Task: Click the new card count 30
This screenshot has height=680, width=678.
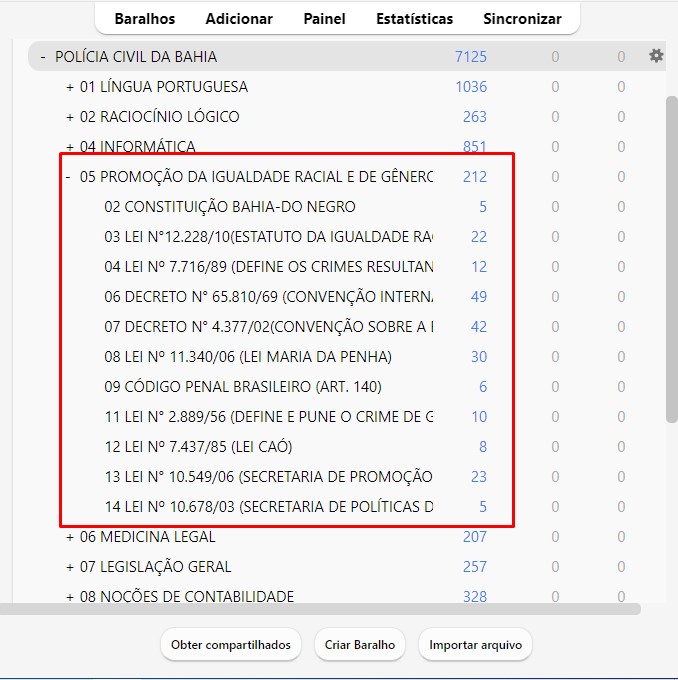Action: point(479,356)
